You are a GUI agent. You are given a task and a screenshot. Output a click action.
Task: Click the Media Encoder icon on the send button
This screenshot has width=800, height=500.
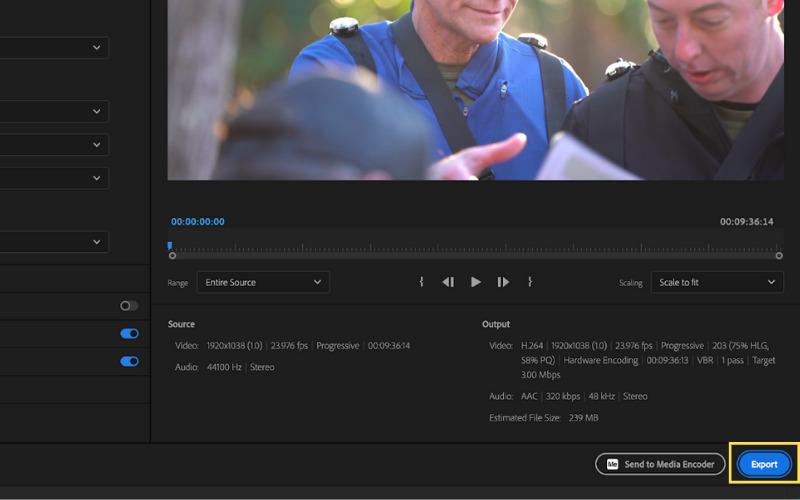pyautogui.click(x=612, y=464)
